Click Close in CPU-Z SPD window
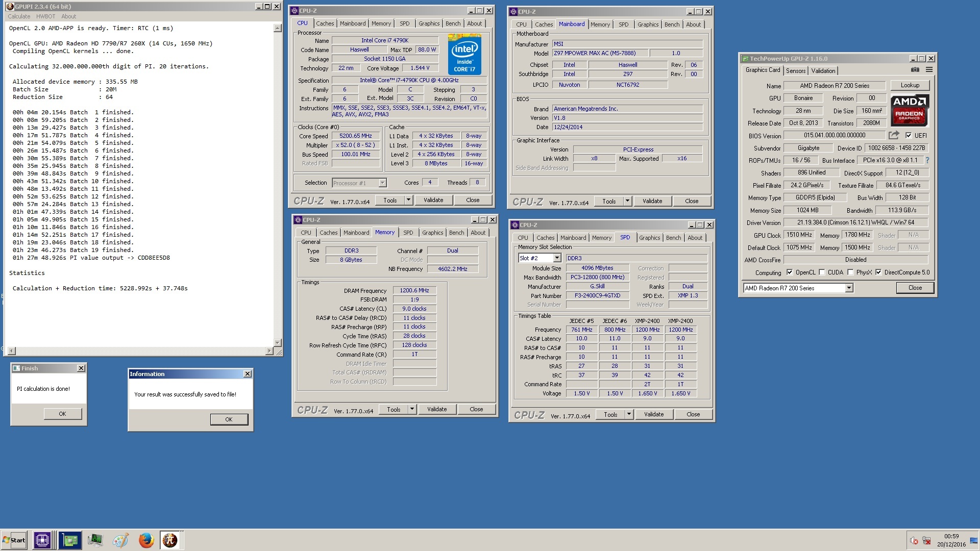 [x=693, y=415]
